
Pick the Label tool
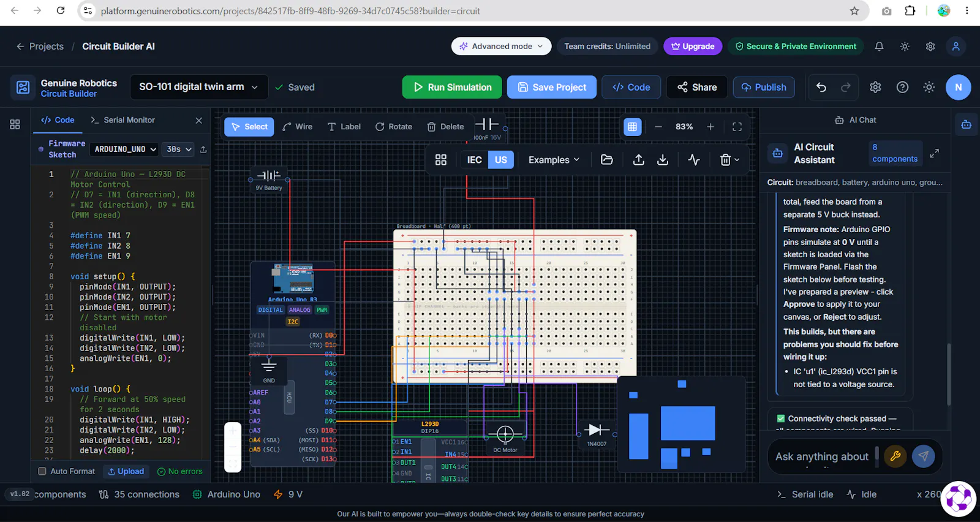[x=344, y=127]
